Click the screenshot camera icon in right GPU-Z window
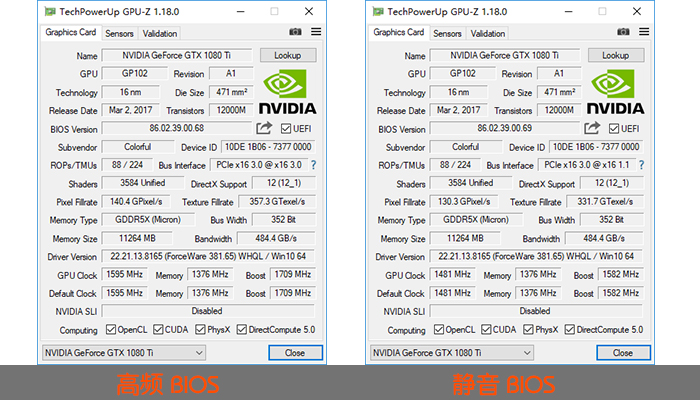Image resolution: width=700 pixels, height=400 pixels. click(x=623, y=32)
